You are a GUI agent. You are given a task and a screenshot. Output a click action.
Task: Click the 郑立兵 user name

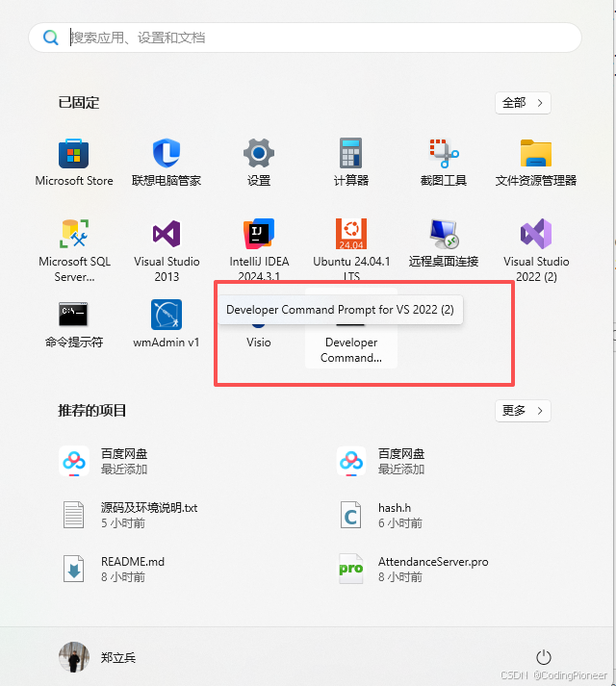118,657
